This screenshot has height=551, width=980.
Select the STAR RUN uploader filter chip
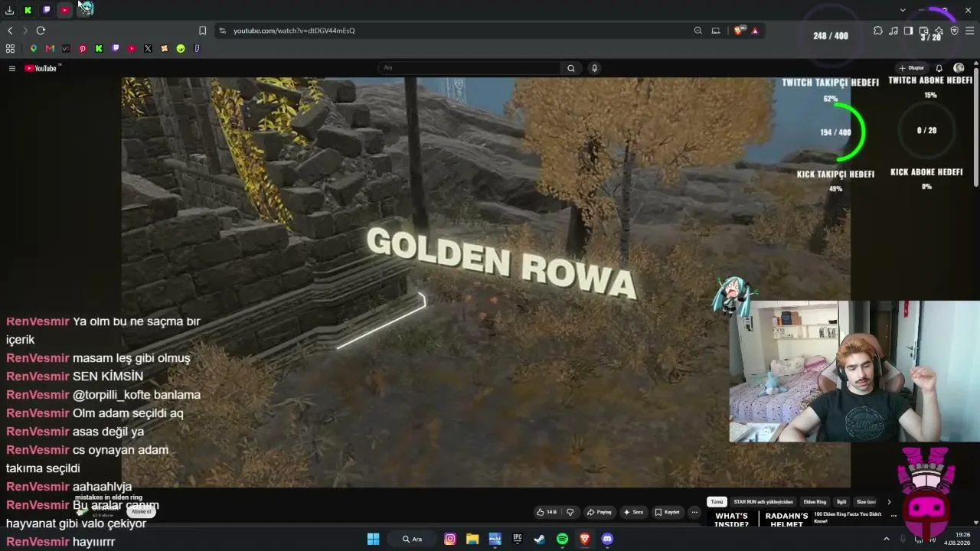pyautogui.click(x=763, y=502)
